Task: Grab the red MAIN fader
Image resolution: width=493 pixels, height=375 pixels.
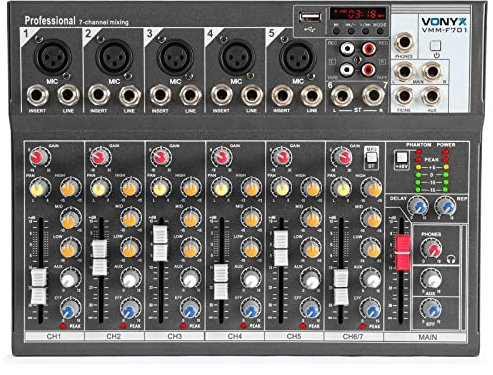Action: [403, 252]
